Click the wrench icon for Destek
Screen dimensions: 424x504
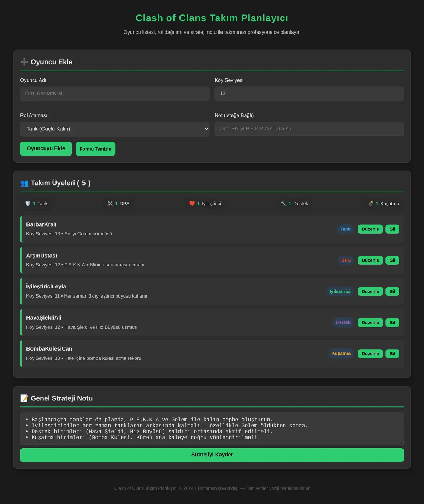pyautogui.click(x=284, y=204)
